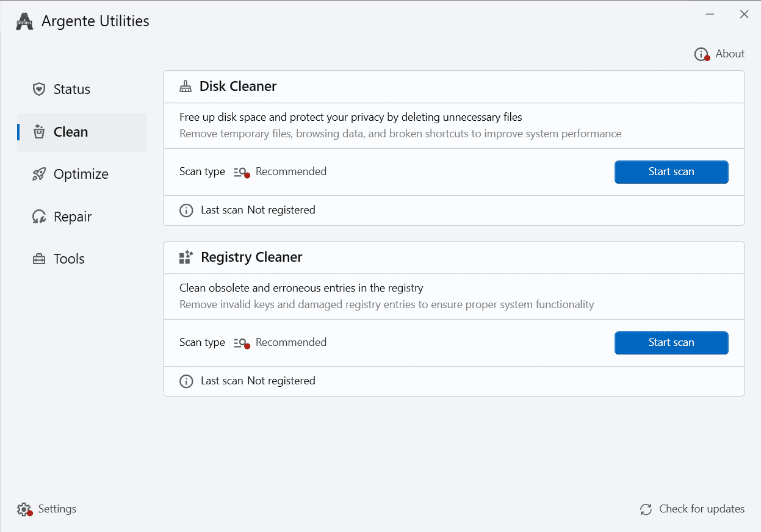Go to the Optimize section

pyautogui.click(x=81, y=174)
